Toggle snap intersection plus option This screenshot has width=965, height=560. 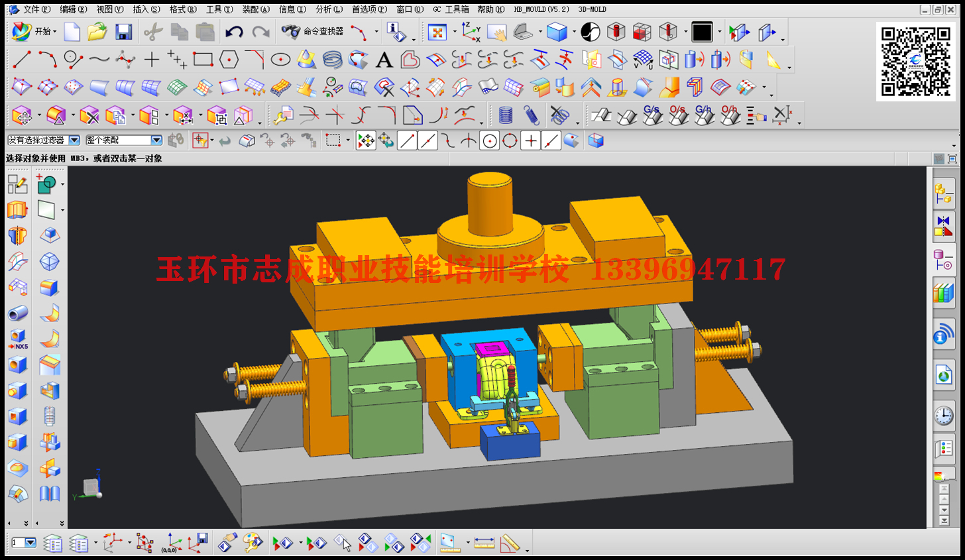click(530, 140)
